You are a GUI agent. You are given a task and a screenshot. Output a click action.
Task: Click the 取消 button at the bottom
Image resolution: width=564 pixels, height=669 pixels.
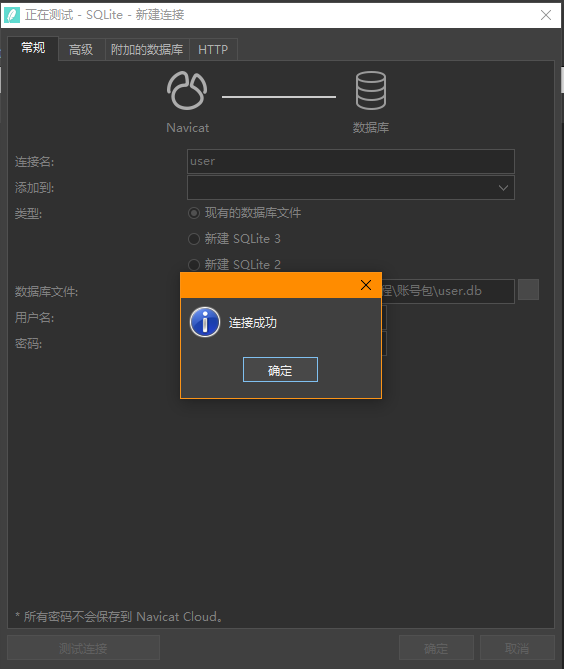point(517,648)
